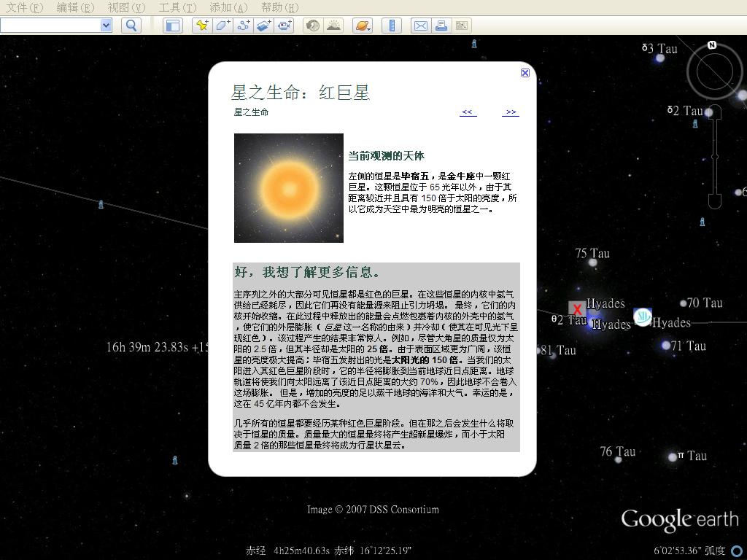Open the 添加(A) menu
Screen dimensions: 747x560
(228, 7)
